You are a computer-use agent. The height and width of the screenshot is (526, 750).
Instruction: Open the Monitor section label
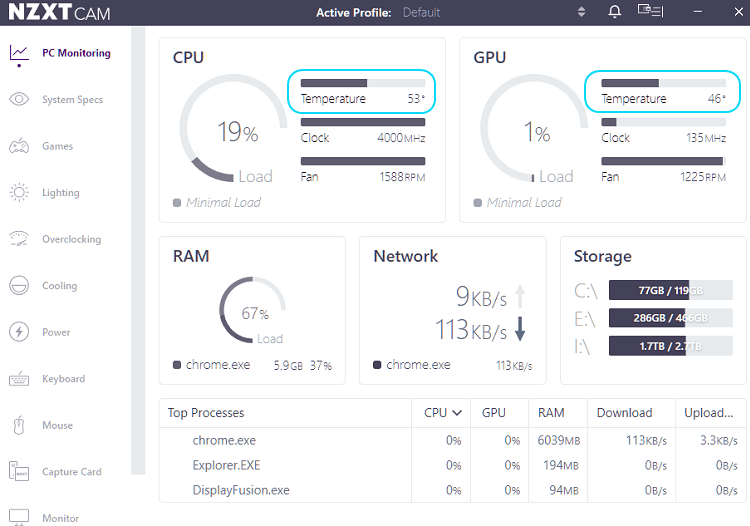(60, 518)
